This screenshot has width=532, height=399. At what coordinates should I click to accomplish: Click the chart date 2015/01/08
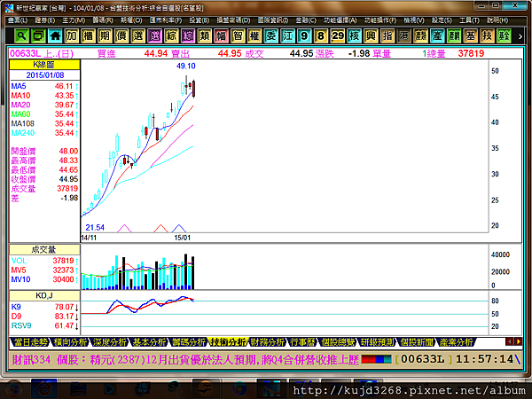pyautogui.click(x=45, y=75)
